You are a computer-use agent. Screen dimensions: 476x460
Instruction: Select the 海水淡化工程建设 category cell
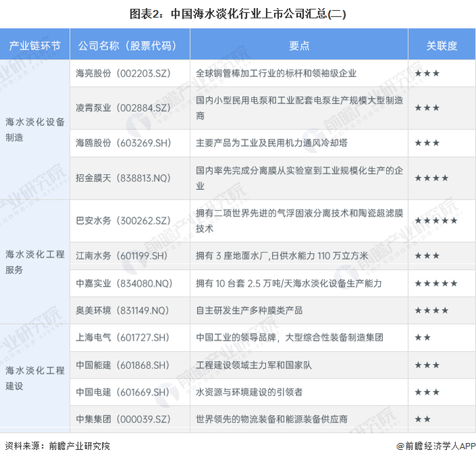35,378
